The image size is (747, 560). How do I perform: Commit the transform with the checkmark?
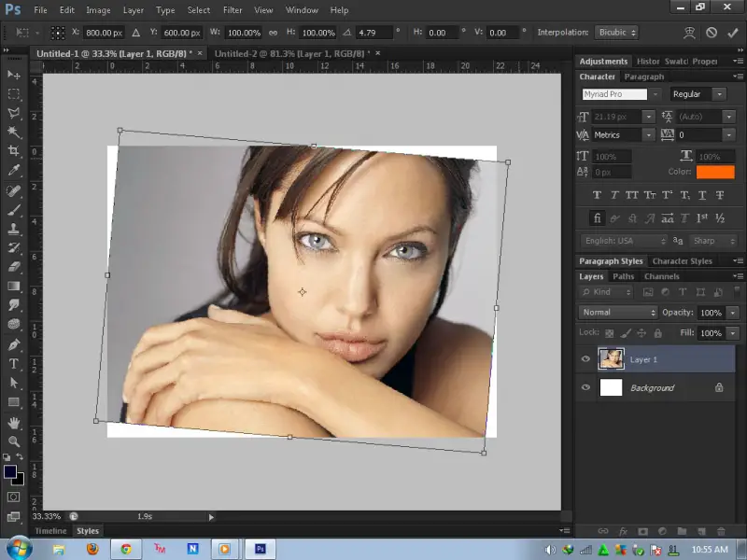[x=733, y=33]
